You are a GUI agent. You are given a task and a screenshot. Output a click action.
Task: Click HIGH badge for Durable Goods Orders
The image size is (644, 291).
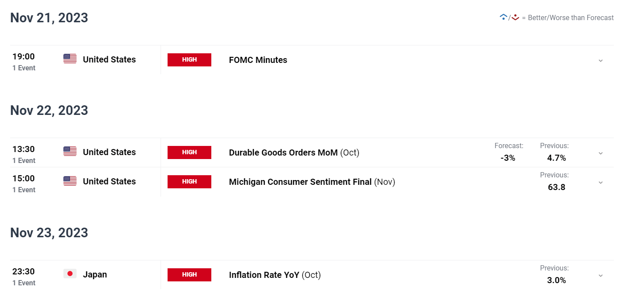(189, 152)
